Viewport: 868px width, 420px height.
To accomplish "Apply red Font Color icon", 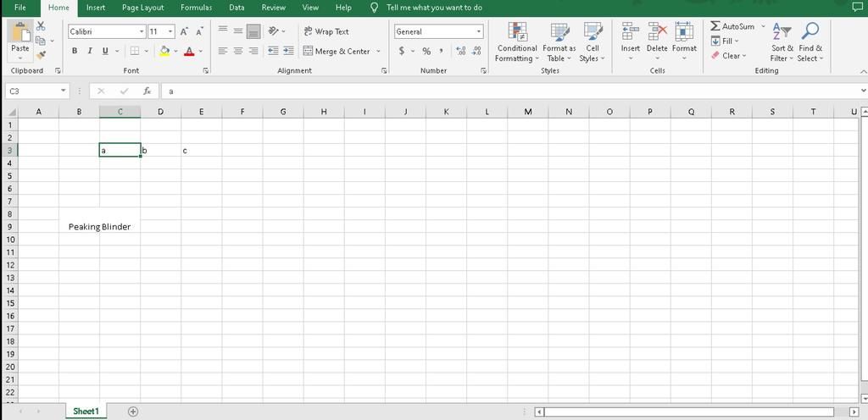I will click(189, 51).
